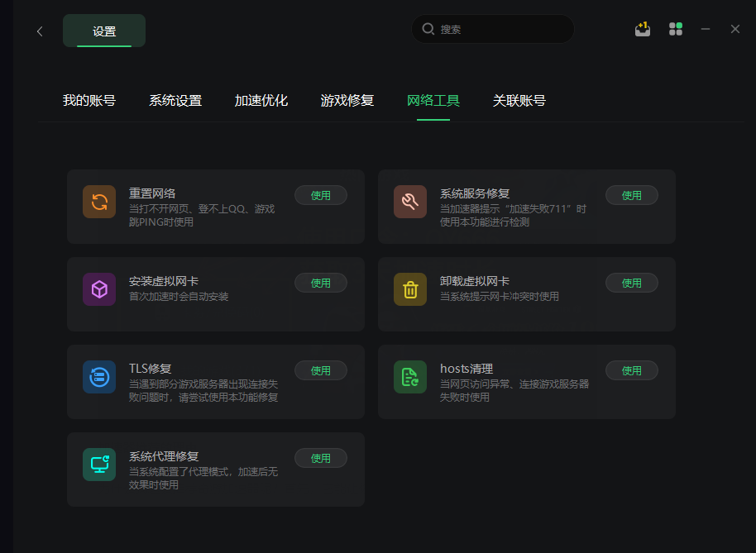Switch to 系统设置 tab
756x553 pixels.
click(175, 101)
